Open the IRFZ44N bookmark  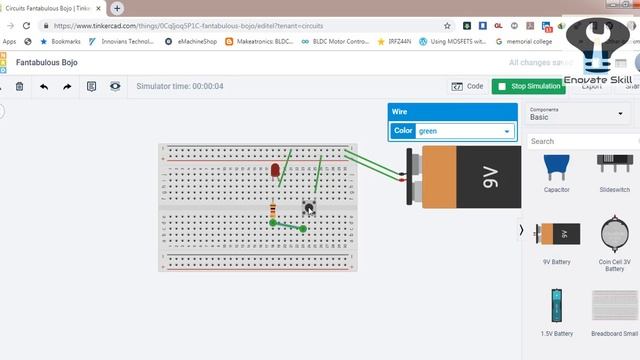tap(395, 42)
